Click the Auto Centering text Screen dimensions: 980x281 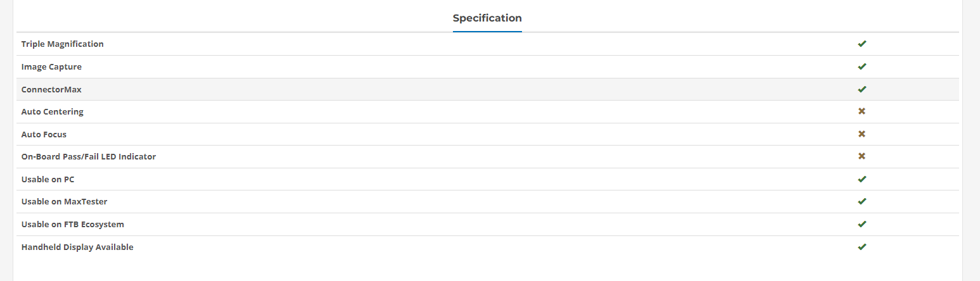tap(52, 112)
